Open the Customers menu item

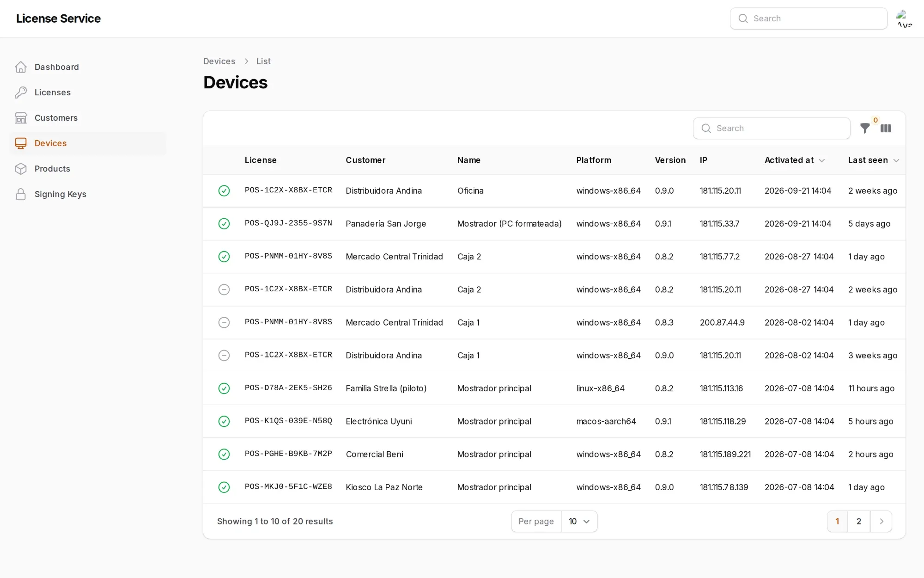(88, 118)
